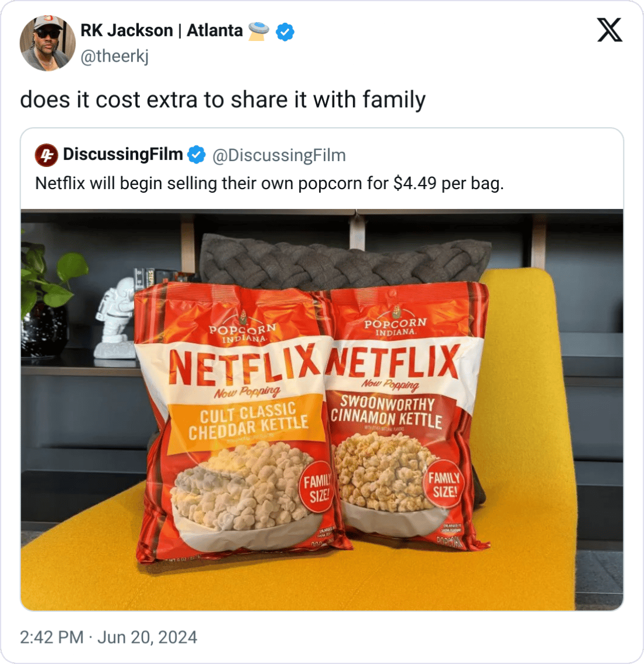The image size is (644, 664).
Task: Click RK Jackson's blue verified badge
Action: click(285, 32)
